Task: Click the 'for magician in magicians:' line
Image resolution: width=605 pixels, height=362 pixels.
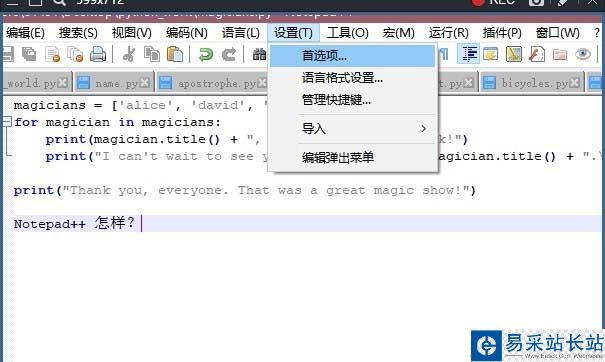Action: pos(118,122)
